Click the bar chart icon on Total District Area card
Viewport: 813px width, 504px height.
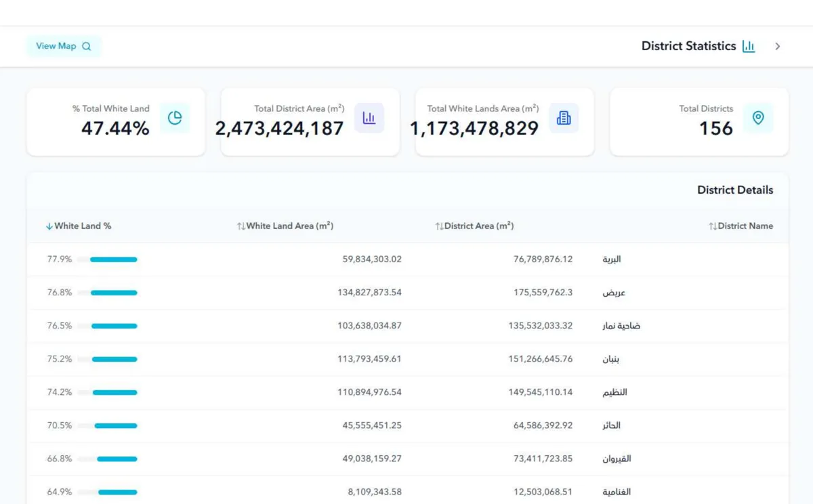369,118
